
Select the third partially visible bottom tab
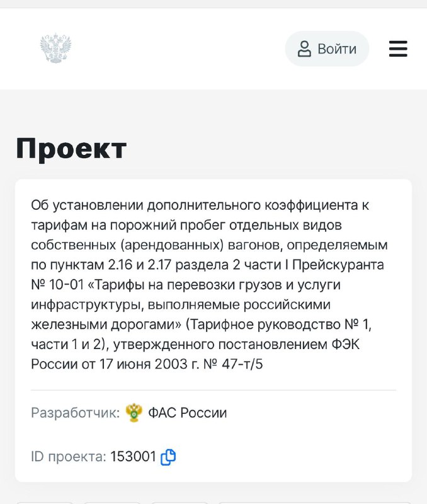tap(179, 503)
